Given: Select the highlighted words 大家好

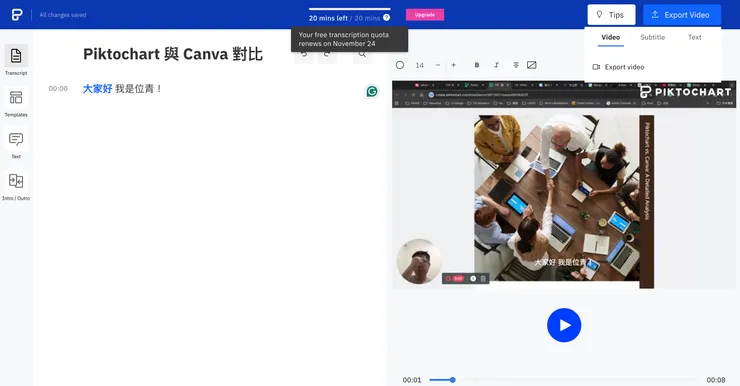Looking at the screenshot, I should 98,89.
